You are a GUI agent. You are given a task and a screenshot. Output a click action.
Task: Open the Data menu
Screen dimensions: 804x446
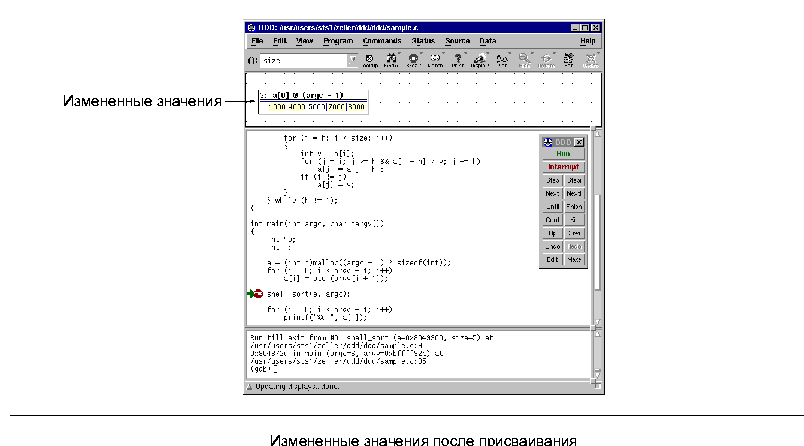[487, 41]
